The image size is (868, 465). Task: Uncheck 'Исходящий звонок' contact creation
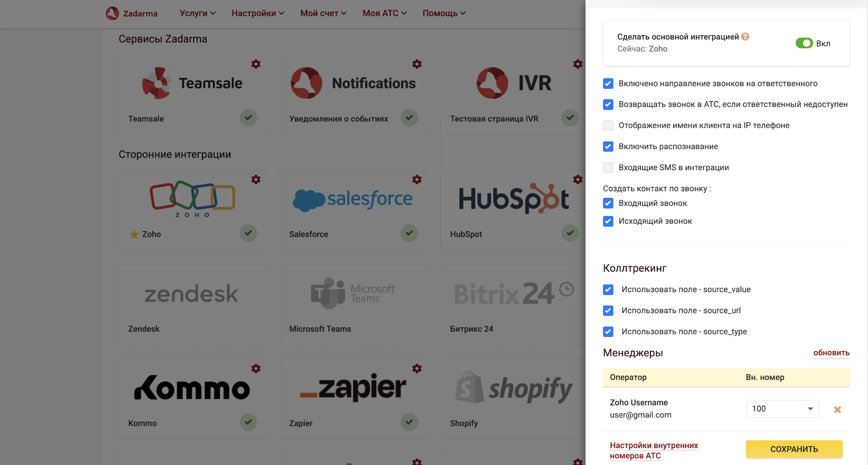coord(608,221)
